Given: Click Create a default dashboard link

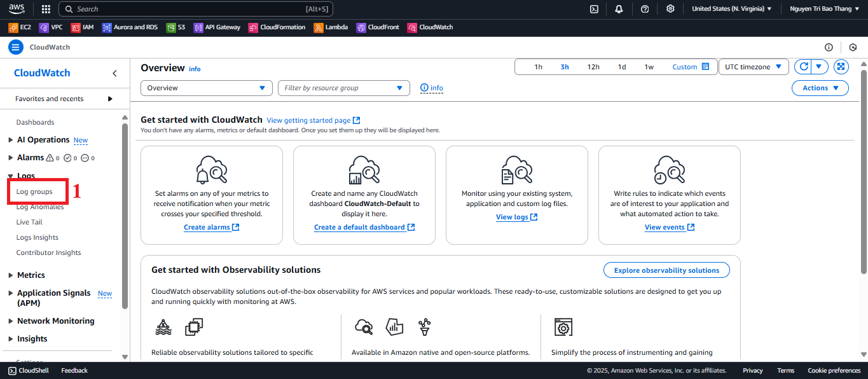Looking at the screenshot, I should [364, 227].
